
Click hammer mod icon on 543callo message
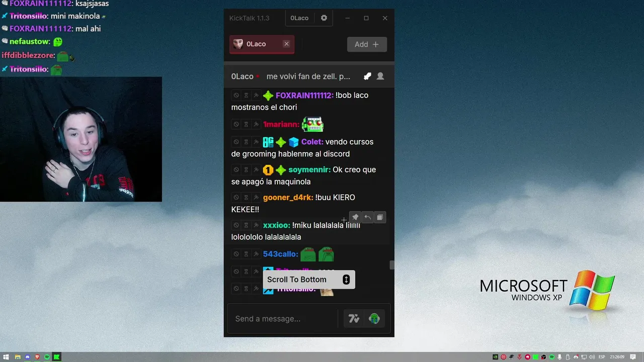256,254
